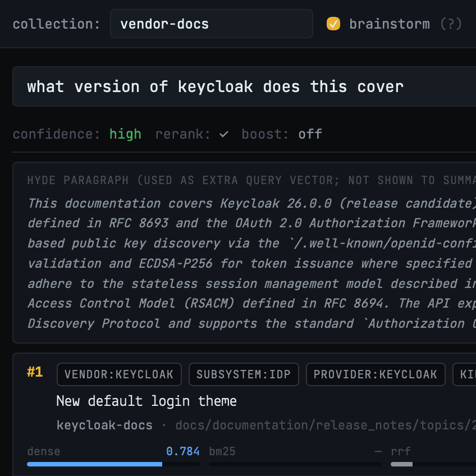This screenshot has height=476, width=476.
Task: Click the docs/documentation/release_notes path
Action: pyautogui.click(x=326, y=425)
